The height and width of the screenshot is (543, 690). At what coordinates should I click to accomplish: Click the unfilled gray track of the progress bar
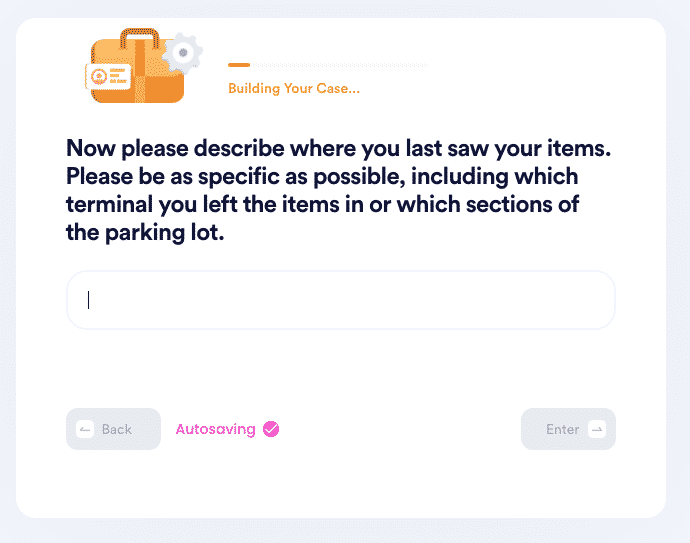tap(339, 65)
